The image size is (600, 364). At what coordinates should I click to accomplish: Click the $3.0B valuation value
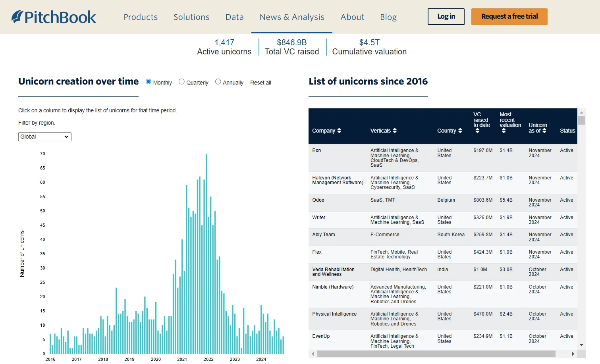click(x=506, y=270)
